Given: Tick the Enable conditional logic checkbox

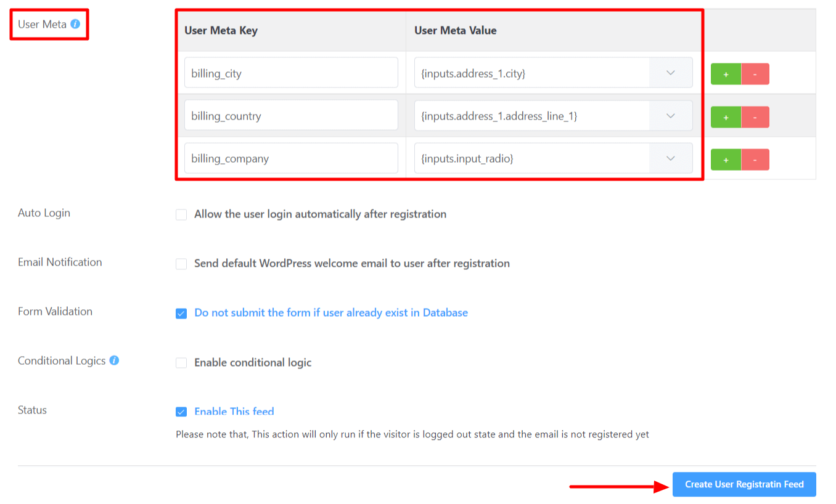Looking at the screenshot, I should tap(181, 363).
